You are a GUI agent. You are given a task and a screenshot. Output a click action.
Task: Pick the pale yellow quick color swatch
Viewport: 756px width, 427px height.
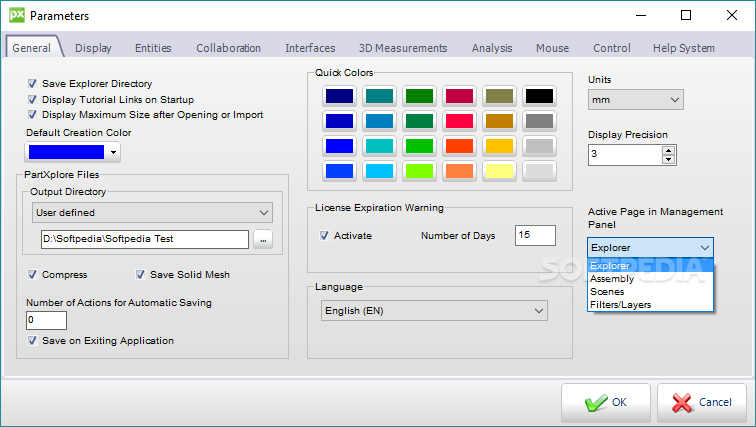pos(500,171)
